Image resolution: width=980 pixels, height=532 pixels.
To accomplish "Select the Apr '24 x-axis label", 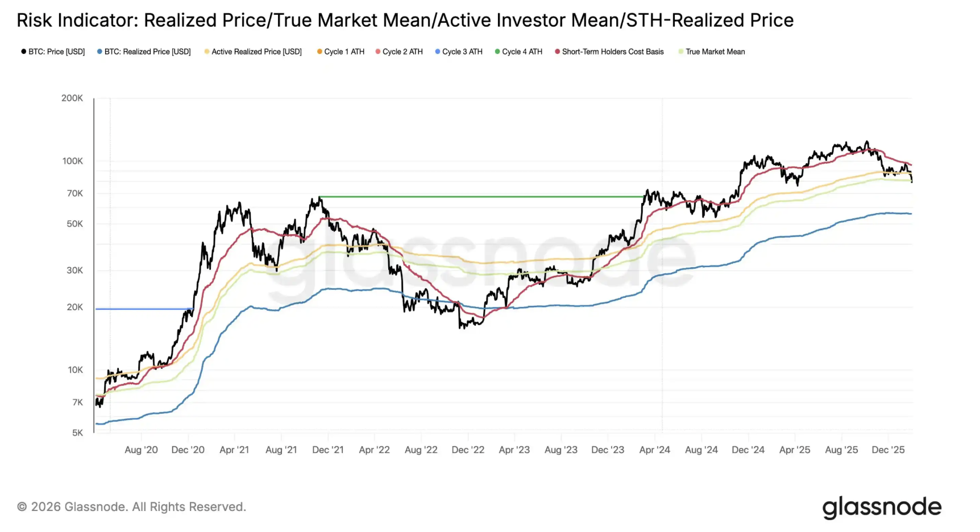I will click(654, 450).
